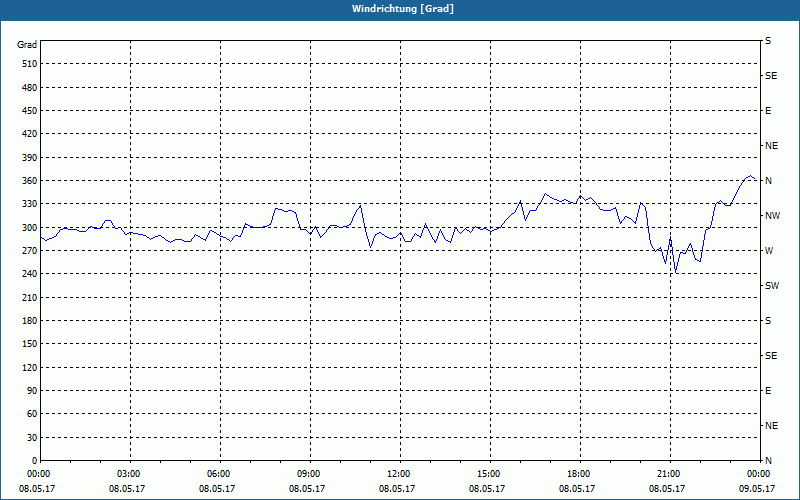Image resolution: width=800 pixels, height=500 pixels.
Task: Click the 60 y-axis value
Action: 32,414
